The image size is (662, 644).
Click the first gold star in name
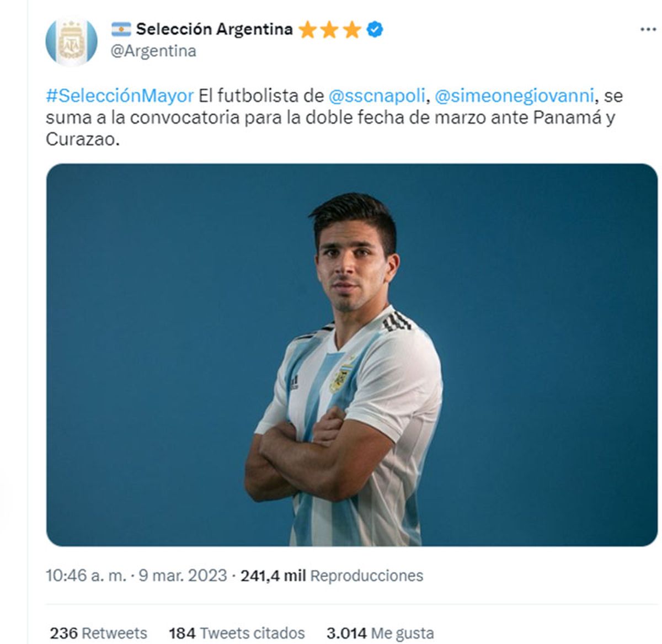(308, 29)
